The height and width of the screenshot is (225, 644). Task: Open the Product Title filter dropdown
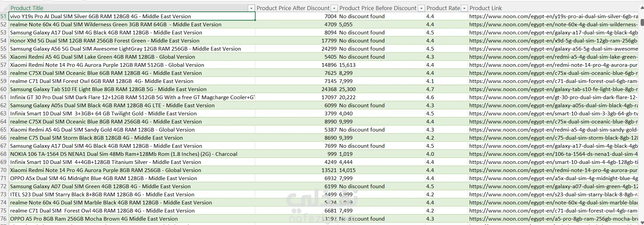tap(251, 8)
